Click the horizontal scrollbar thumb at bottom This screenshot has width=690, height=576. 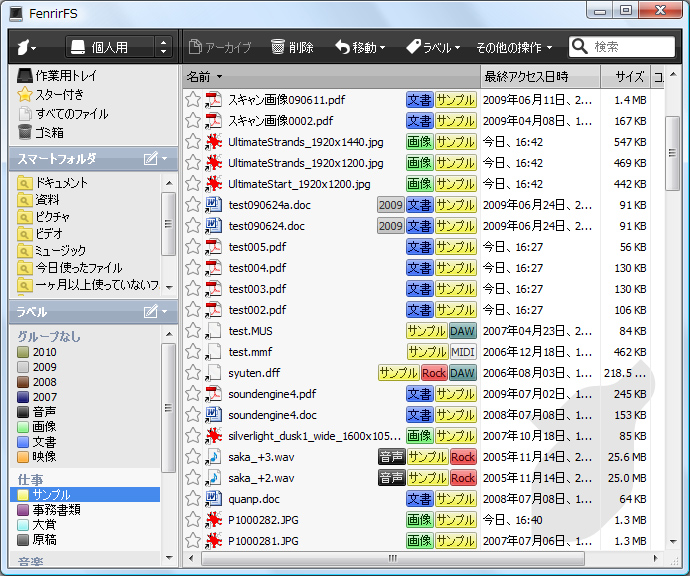pyautogui.click(x=393, y=558)
